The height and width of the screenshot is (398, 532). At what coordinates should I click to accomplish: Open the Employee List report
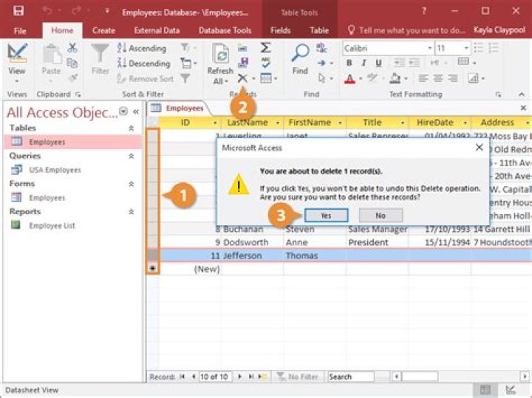[x=52, y=225]
